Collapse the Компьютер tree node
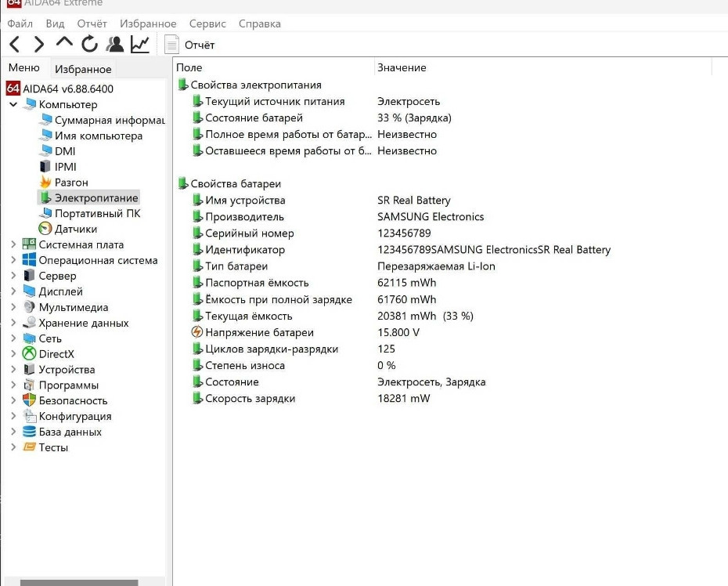The height and width of the screenshot is (586, 728). pyautogui.click(x=13, y=104)
